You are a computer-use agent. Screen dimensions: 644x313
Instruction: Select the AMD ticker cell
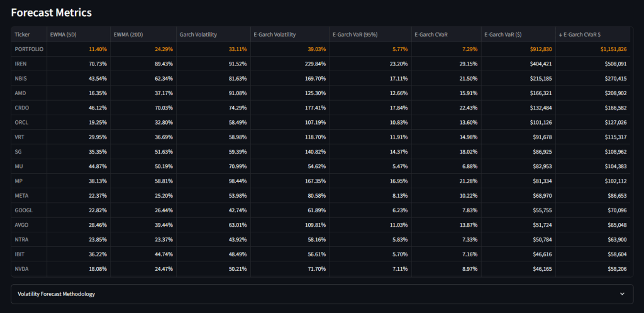(x=20, y=93)
